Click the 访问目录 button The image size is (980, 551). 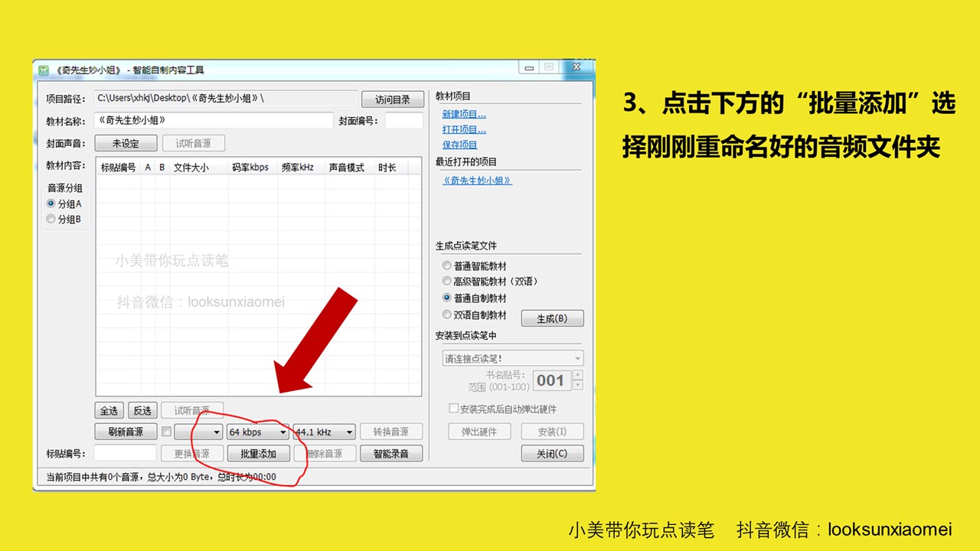click(x=392, y=99)
